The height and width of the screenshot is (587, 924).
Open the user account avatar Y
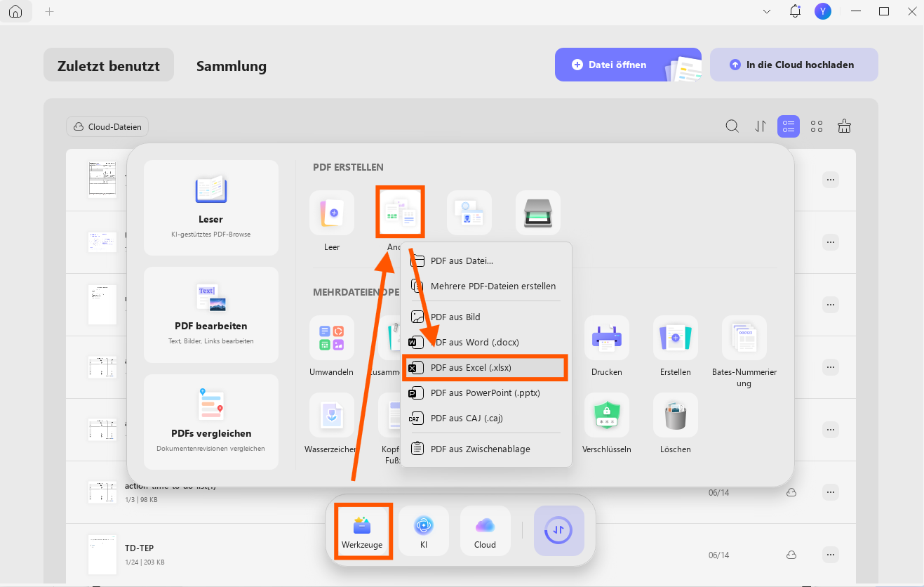[x=823, y=11]
